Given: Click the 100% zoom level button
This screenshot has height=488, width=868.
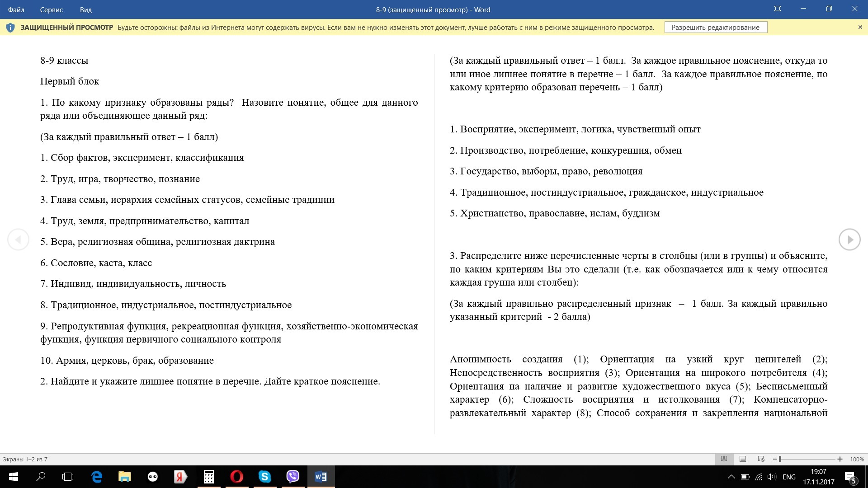Looking at the screenshot, I should [857, 459].
